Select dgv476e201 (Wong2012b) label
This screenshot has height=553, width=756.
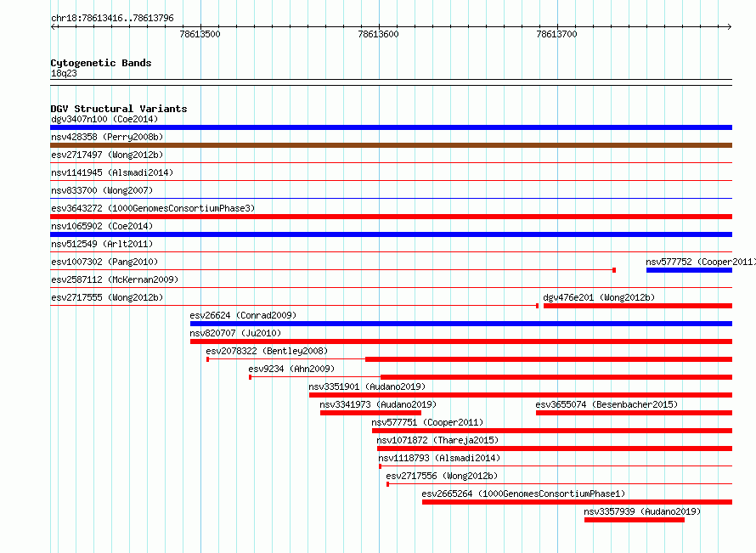(599, 297)
